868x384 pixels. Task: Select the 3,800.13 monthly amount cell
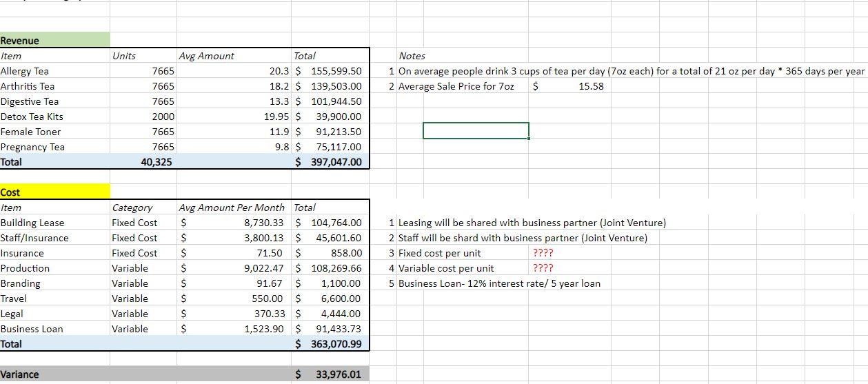click(234, 238)
